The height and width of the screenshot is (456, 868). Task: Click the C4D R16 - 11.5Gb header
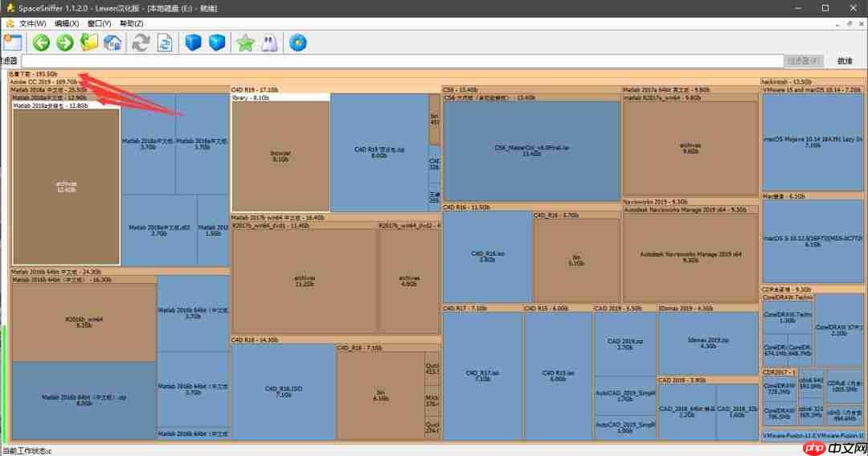tap(467, 207)
